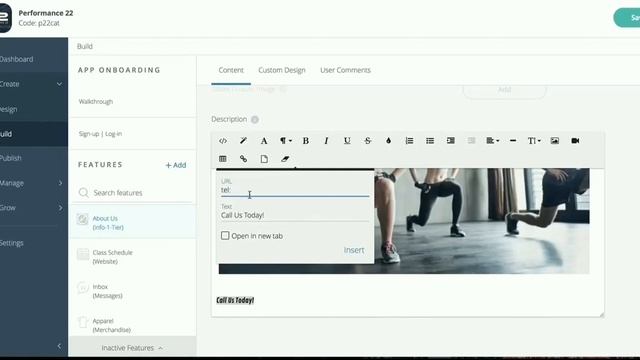The height and width of the screenshot is (360, 640).
Task: Open the Design sidebar item
Action: click(9, 109)
